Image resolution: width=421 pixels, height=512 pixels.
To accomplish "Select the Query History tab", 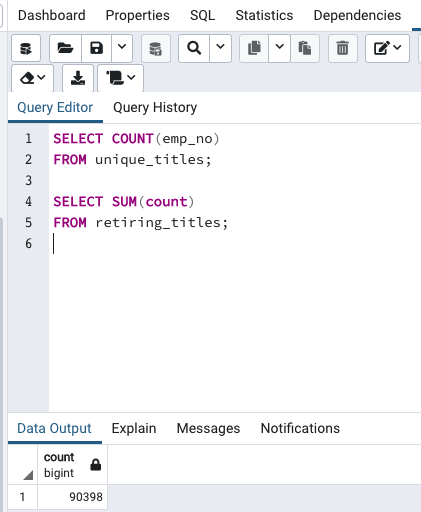I will point(155,108).
